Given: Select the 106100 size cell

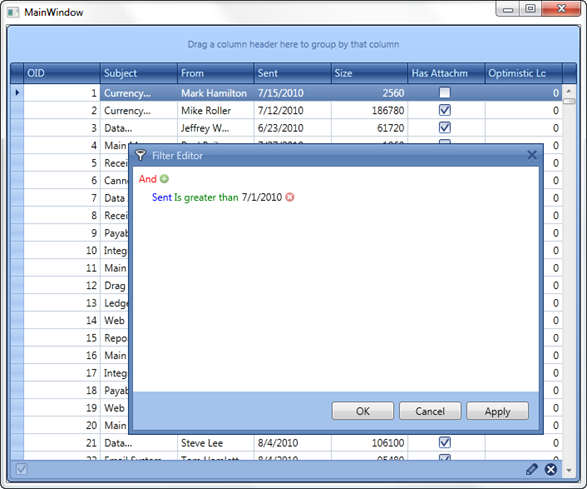Looking at the screenshot, I should [x=369, y=443].
